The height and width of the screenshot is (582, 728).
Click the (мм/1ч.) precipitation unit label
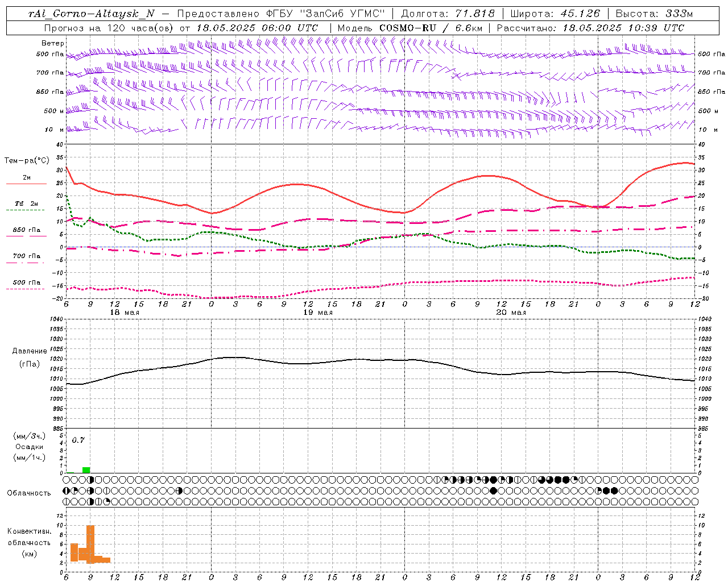pos(29,458)
